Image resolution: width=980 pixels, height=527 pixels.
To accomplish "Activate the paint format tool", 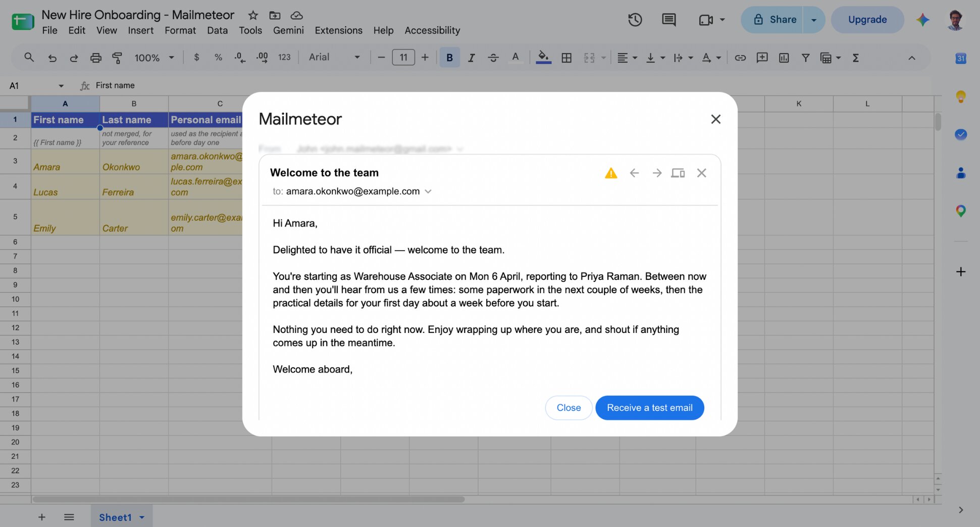I will 117,58.
